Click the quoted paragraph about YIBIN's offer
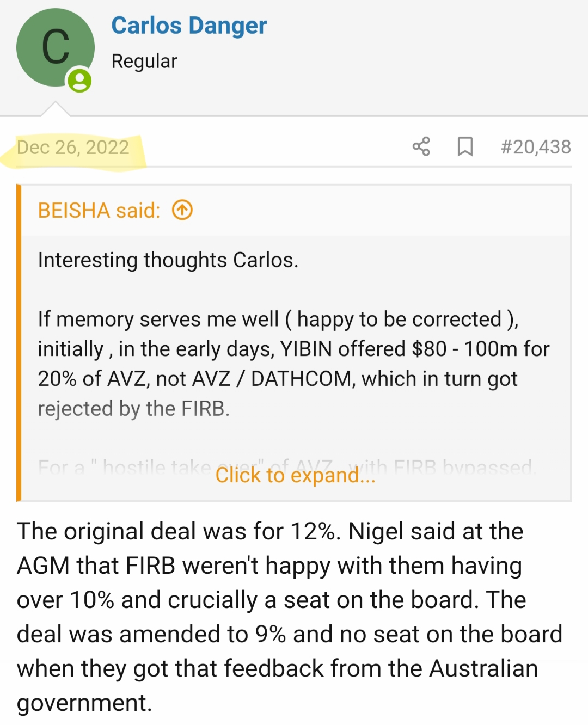588x725 pixels. pos(293,349)
